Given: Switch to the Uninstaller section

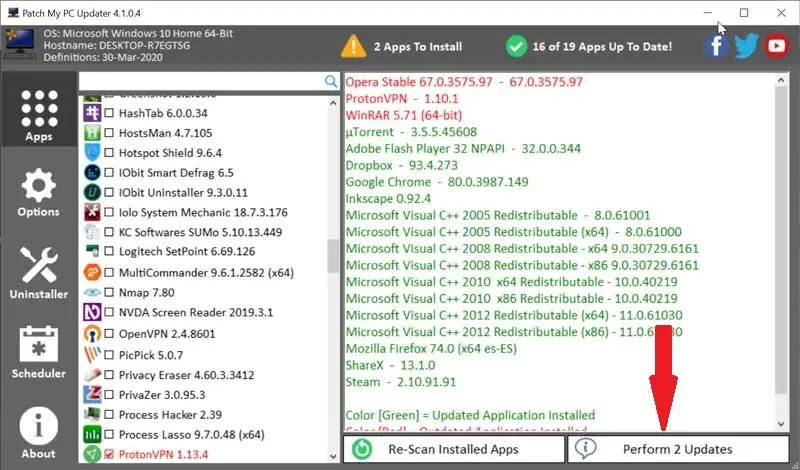Looking at the screenshot, I should [x=39, y=273].
